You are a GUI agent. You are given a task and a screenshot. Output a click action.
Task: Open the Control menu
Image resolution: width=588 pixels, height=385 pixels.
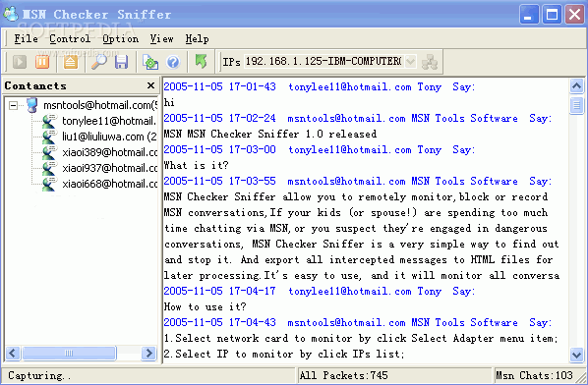point(70,38)
